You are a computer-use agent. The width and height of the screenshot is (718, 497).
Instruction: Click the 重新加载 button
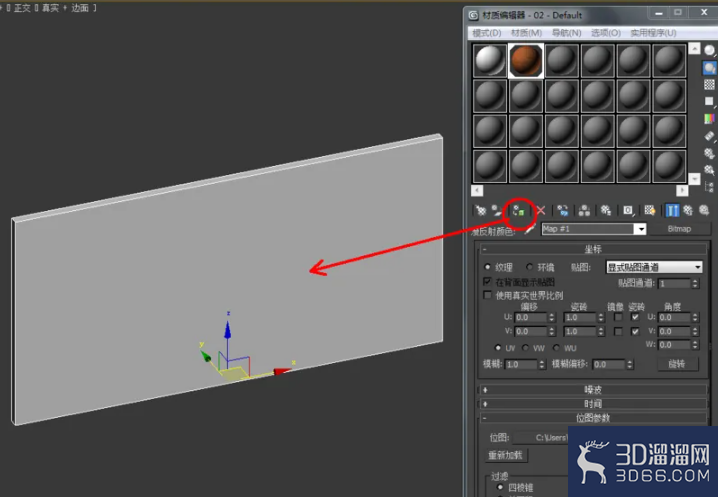point(505,455)
